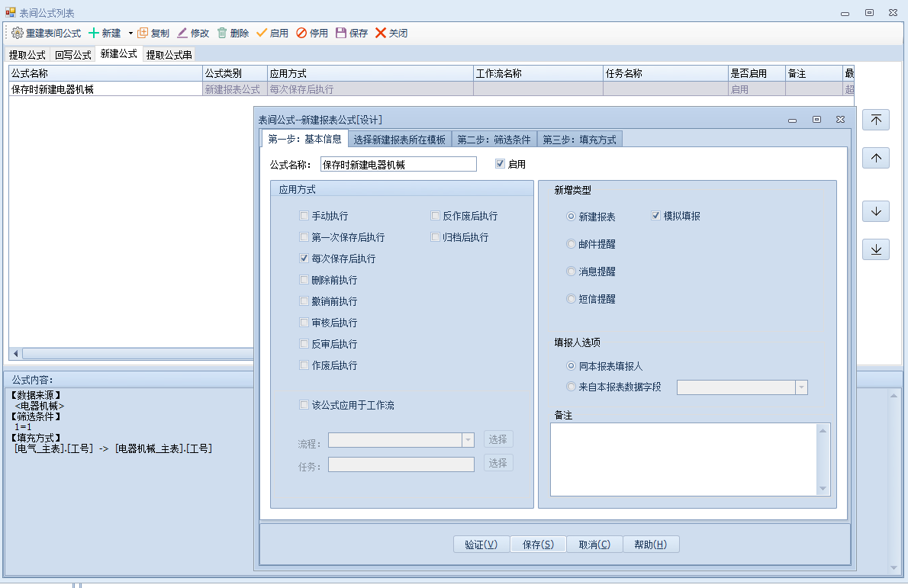Click the 重建表间公式 gear icon
Screen dimensions: 908x588
[x=18, y=33]
